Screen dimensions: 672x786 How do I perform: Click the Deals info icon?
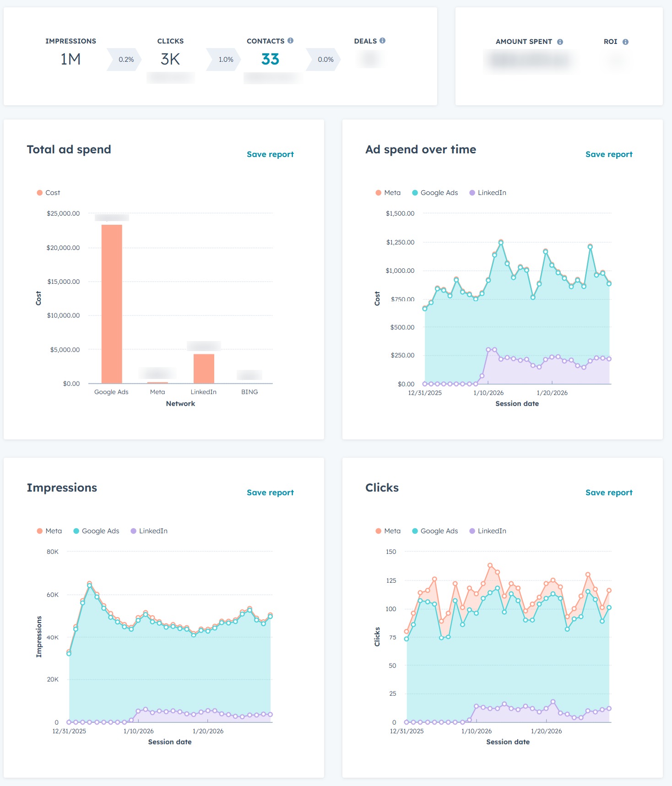pos(383,40)
